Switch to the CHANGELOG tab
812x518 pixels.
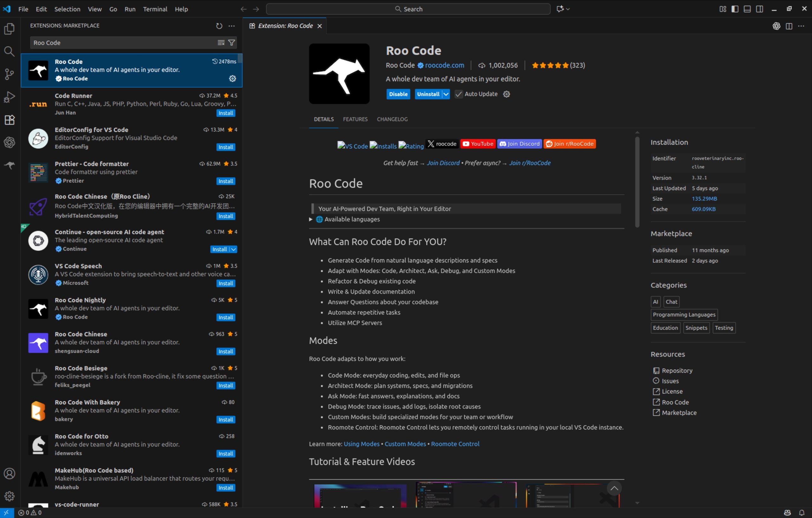(392, 119)
